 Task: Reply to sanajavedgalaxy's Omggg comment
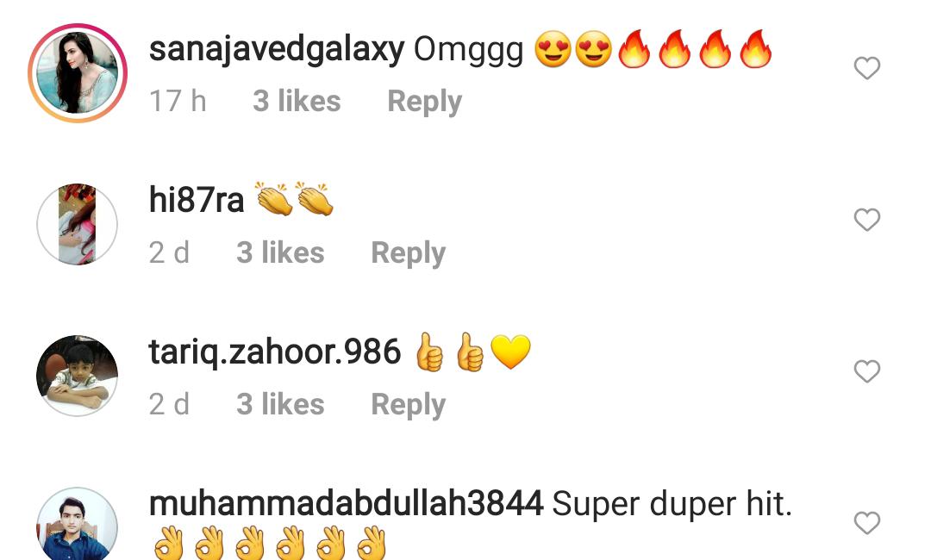click(424, 102)
